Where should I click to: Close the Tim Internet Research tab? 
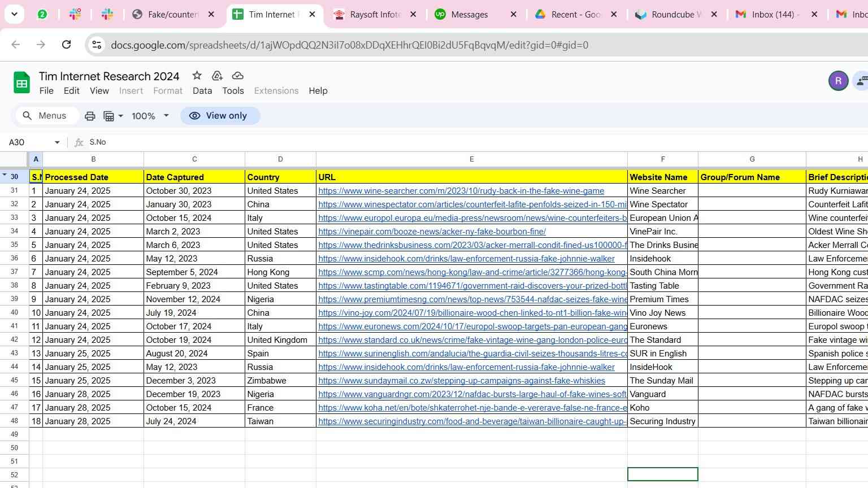pos(313,15)
